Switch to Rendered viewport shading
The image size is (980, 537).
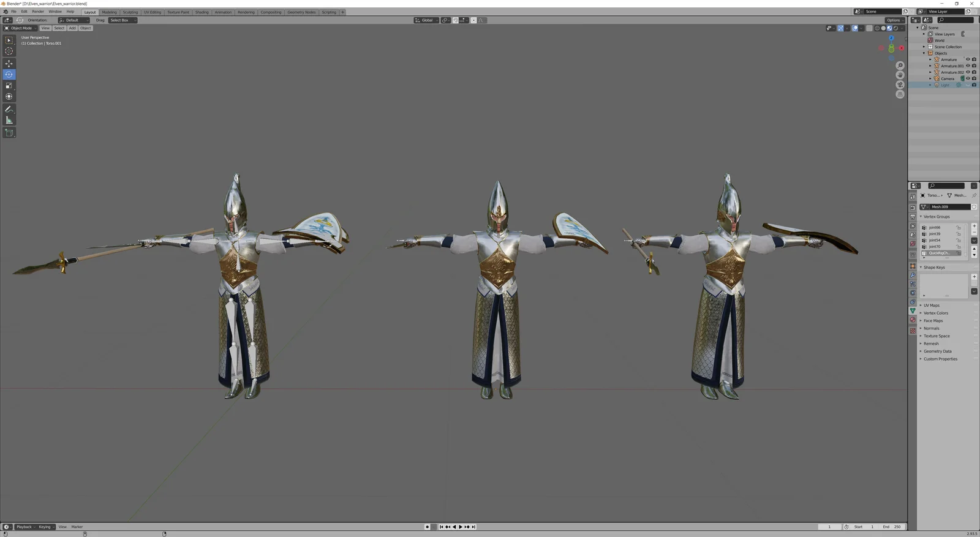895,28
